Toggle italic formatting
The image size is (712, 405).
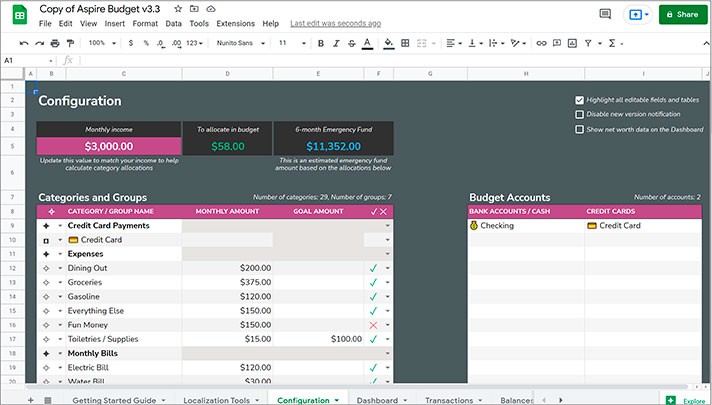pos(336,43)
